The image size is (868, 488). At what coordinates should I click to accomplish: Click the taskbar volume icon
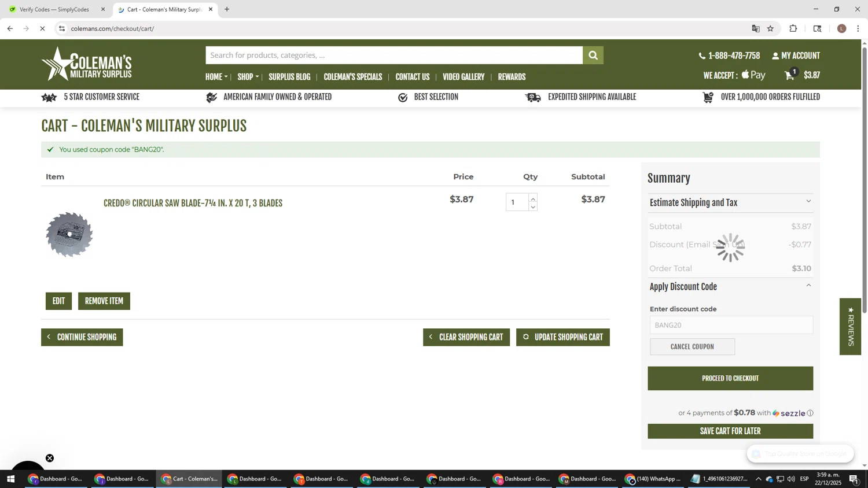[791, 479]
